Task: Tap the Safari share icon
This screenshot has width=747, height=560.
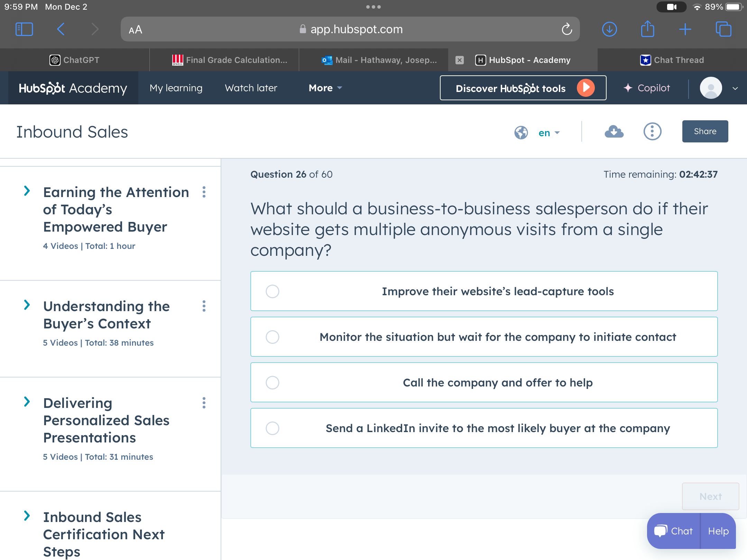Action: (647, 29)
